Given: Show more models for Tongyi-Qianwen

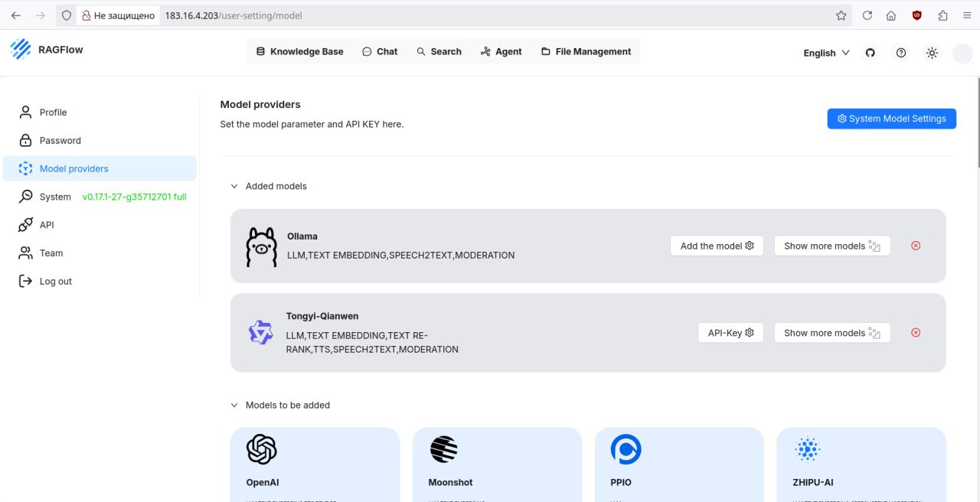Looking at the screenshot, I should pyautogui.click(x=832, y=333).
